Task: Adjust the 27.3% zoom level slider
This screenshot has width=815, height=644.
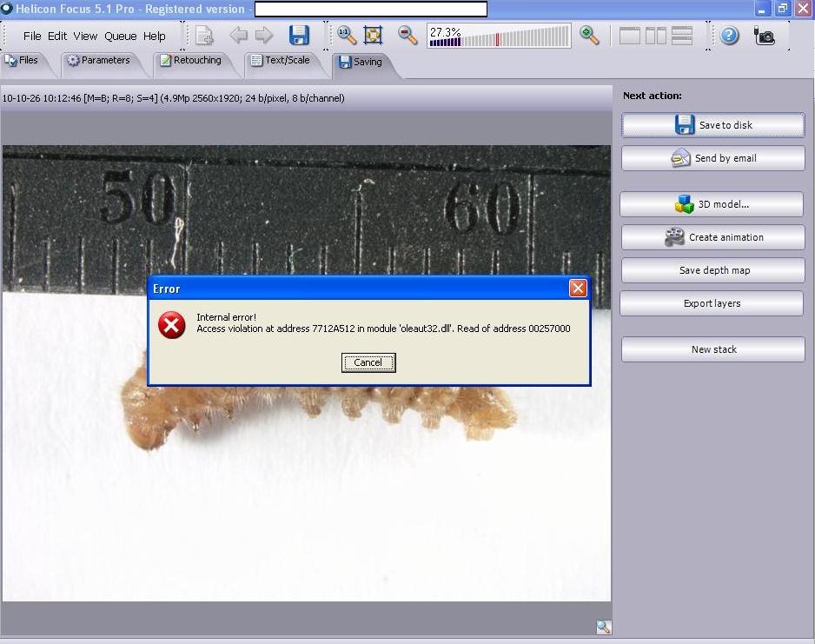Action: [499, 36]
